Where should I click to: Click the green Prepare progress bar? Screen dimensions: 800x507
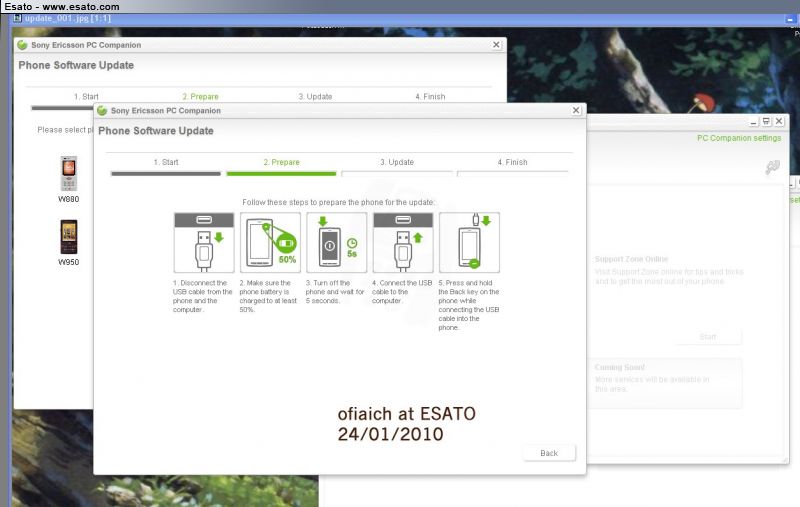[x=281, y=174]
